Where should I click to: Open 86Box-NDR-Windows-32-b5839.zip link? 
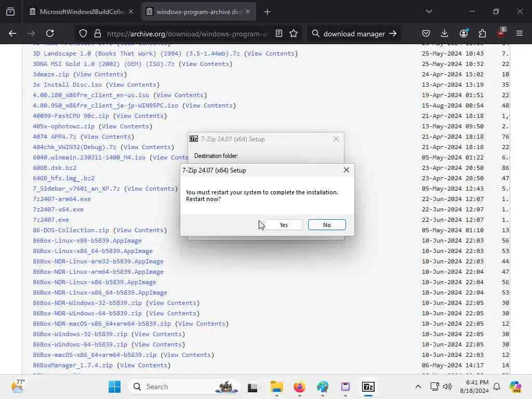tap(87, 303)
